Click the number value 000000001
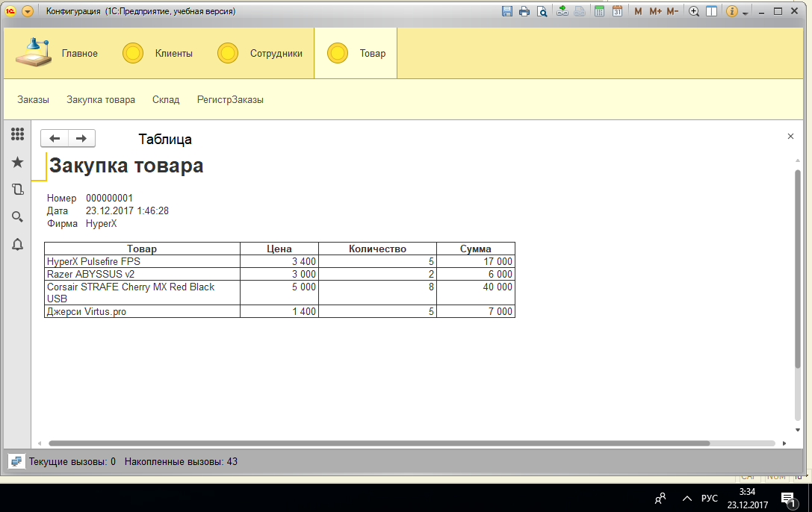 tap(109, 198)
